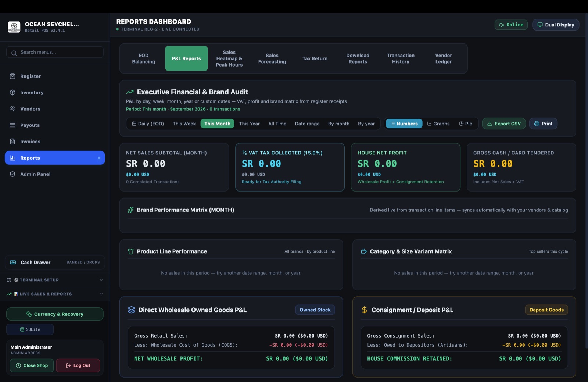Click the Owned Stock badge
Viewport: 588px width, 382px height.
[315, 310]
